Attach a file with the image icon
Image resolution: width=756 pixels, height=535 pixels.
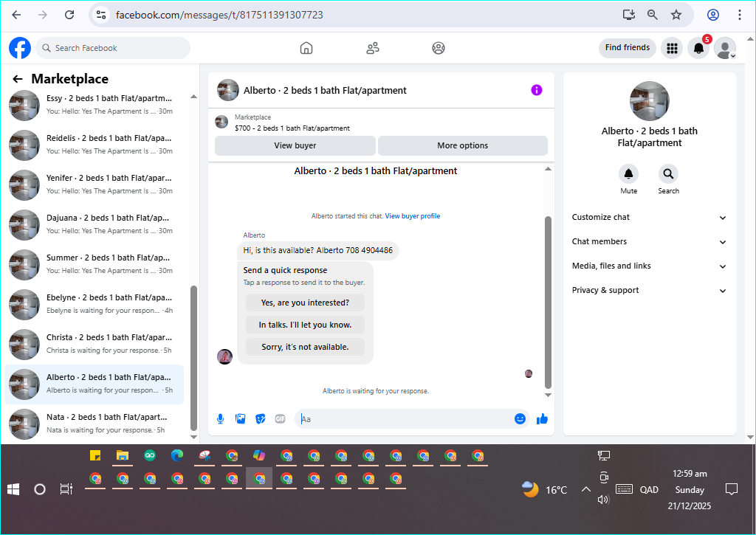pyautogui.click(x=240, y=419)
